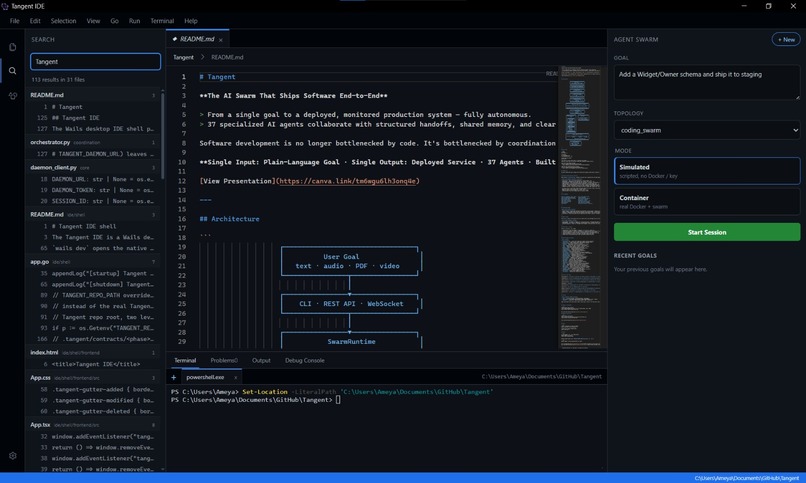Open result 'appendLog("[startup] Tangent' line 35

[93, 273]
